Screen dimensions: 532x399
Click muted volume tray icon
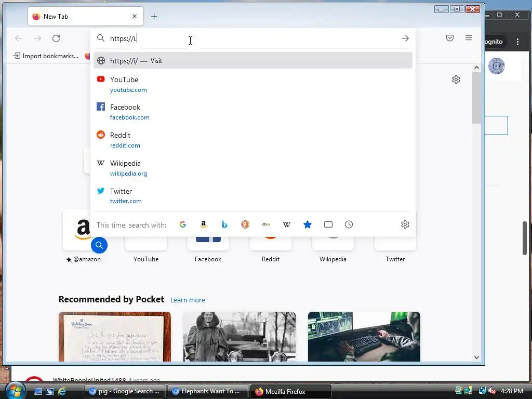point(492,391)
